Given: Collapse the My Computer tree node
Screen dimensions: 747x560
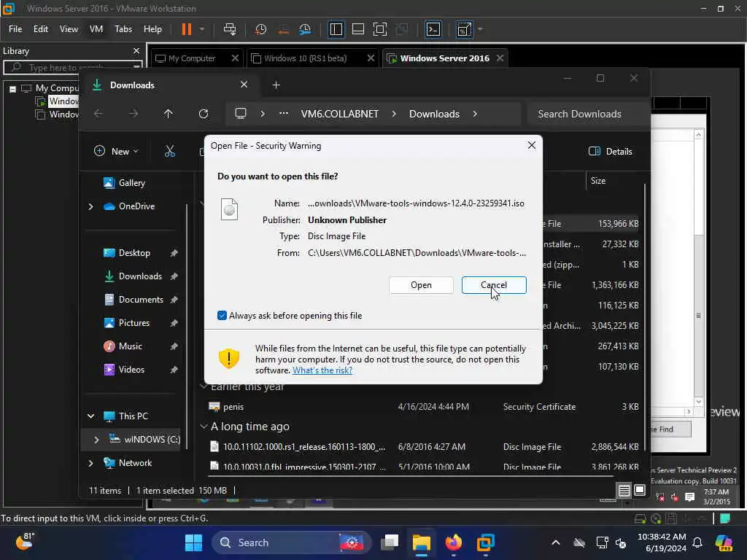Looking at the screenshot, I should 13,88.
